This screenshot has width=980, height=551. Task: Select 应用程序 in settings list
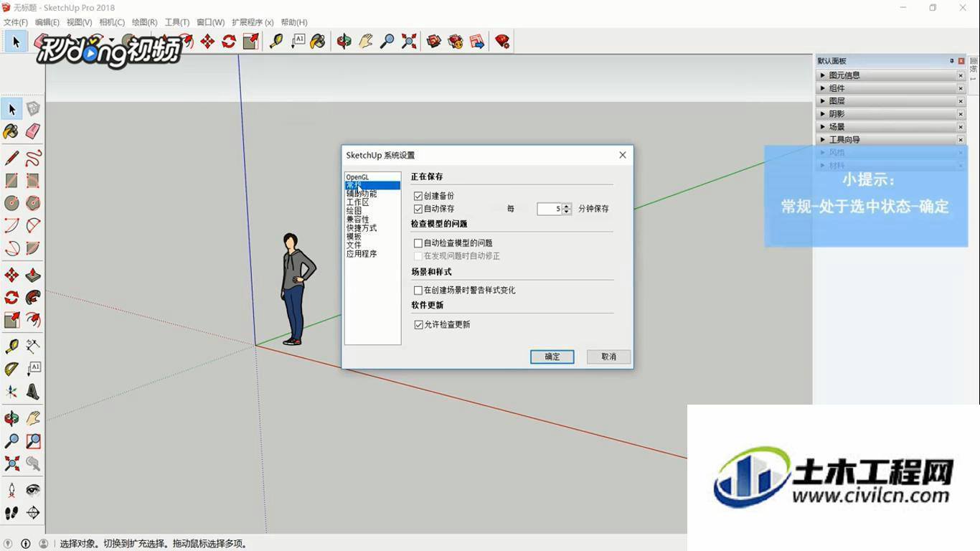coord(362,254)
